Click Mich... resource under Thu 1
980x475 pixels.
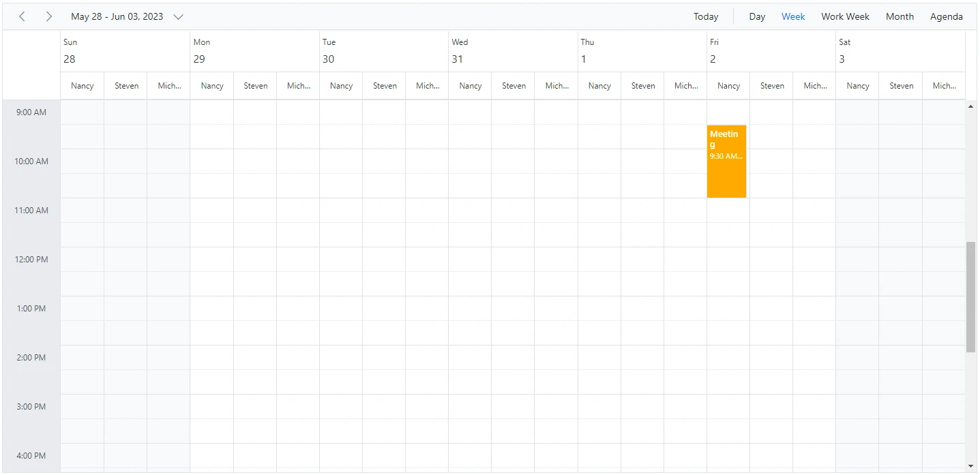(686, 86)
